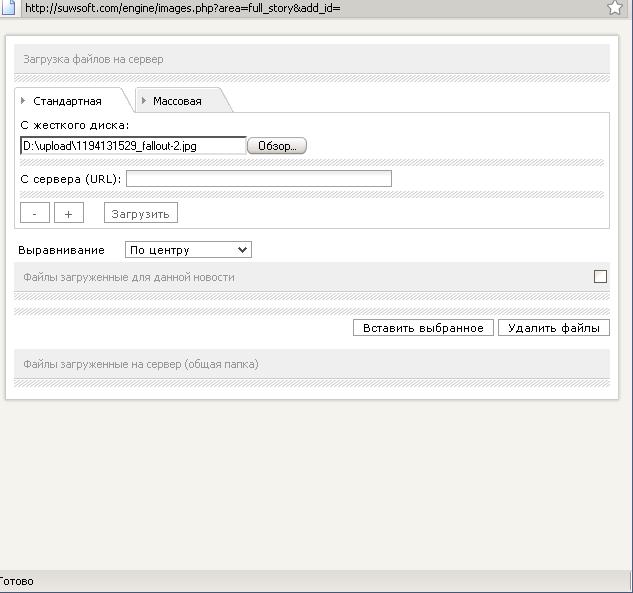This screenshot has width=633, height=593.
Task: Add a field with the plus button
Action: (x=69, y=213)
